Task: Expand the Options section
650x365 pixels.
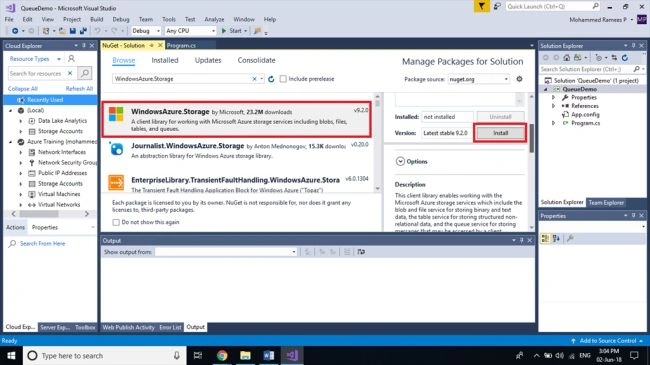Action: coord(400,161)
